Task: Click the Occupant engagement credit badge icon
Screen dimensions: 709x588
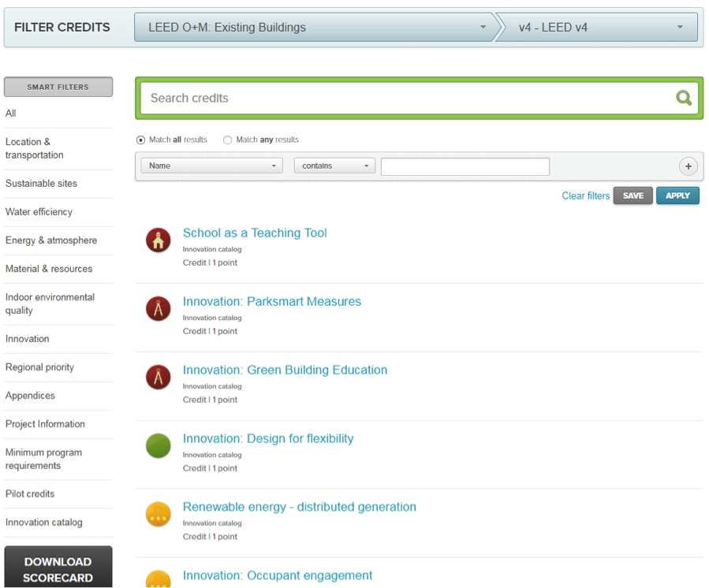Action: pos(158,582)
